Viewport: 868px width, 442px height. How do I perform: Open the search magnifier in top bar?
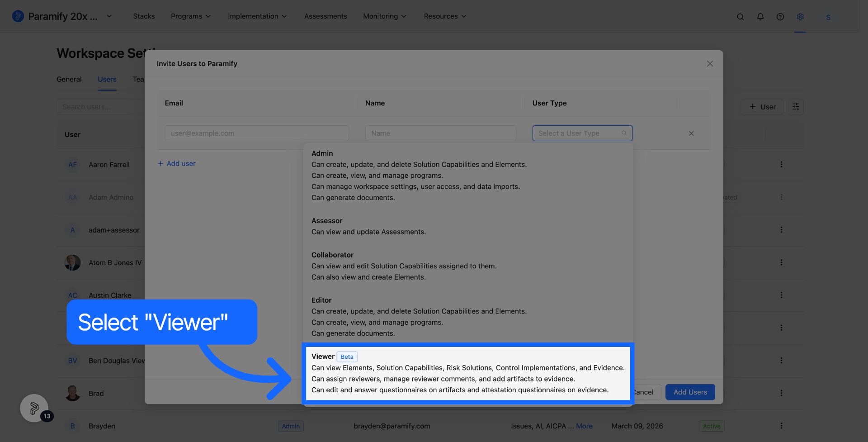click(x=740, y=17)
